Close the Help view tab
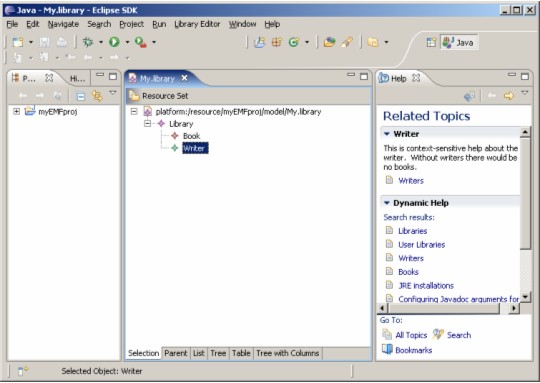The height and width of the screenshot is (383, 540). pos(416,78)
